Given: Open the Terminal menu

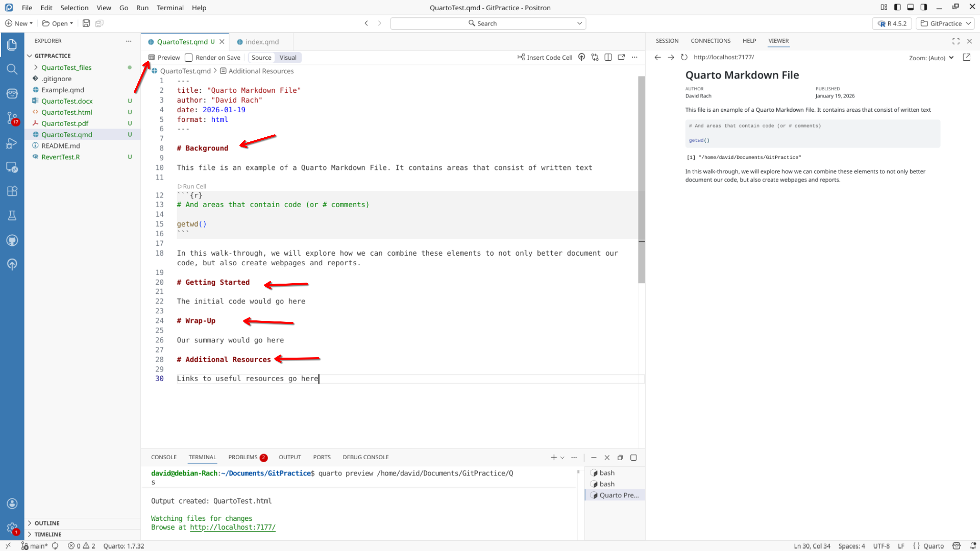Looking at the screenshot, I should (170, 8).
